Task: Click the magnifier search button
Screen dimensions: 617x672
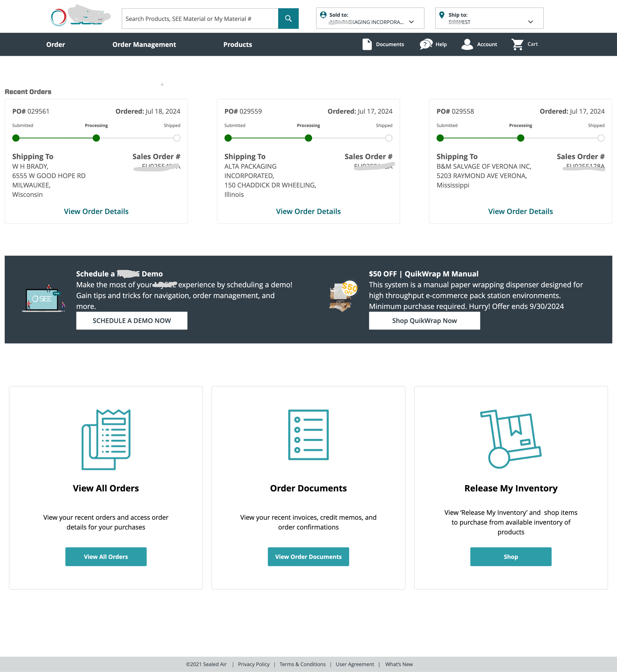Action: pos(288,19)
